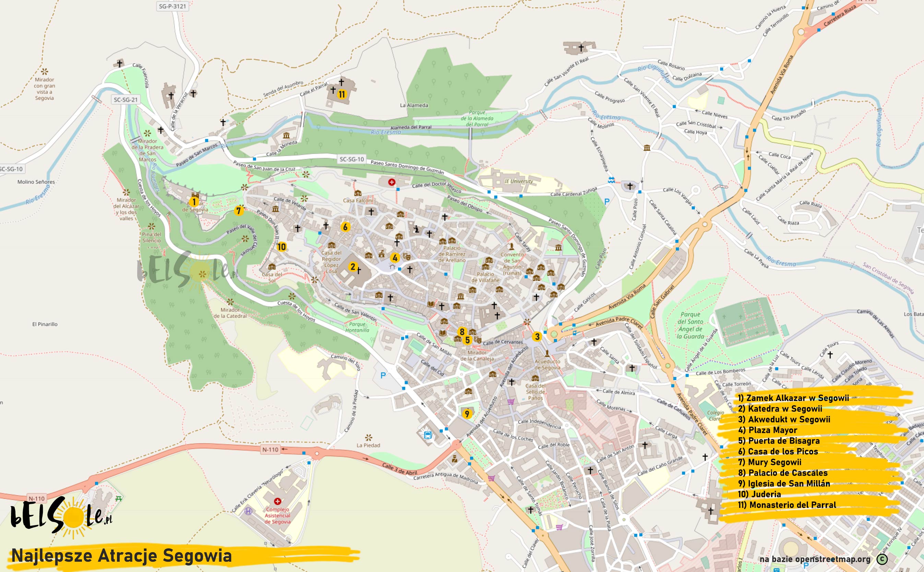Click yellow marker number 7
The width and height of the screenshot is (924, 572).
[x=238, y=210]
